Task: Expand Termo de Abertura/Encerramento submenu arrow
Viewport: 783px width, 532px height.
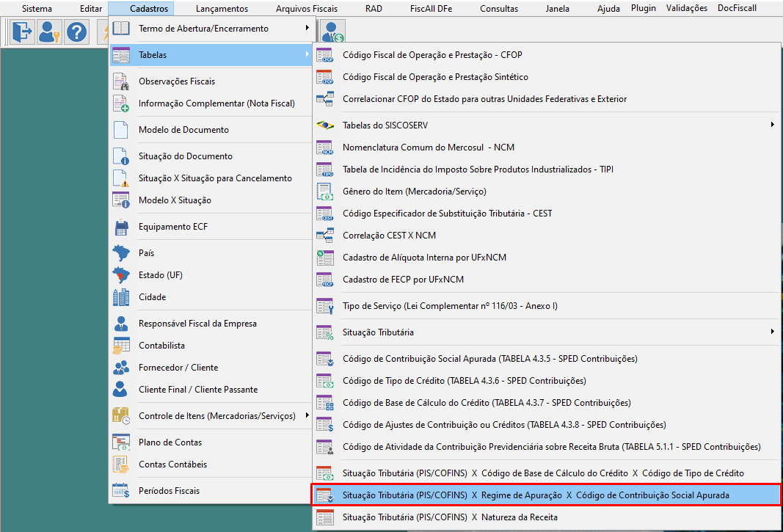Action: tap(307, 28)
